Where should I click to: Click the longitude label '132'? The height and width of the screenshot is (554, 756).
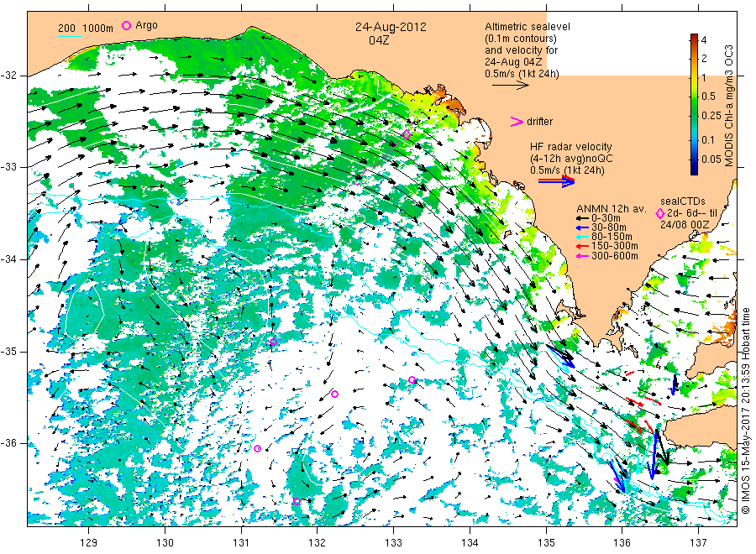(x=318, y=543)
